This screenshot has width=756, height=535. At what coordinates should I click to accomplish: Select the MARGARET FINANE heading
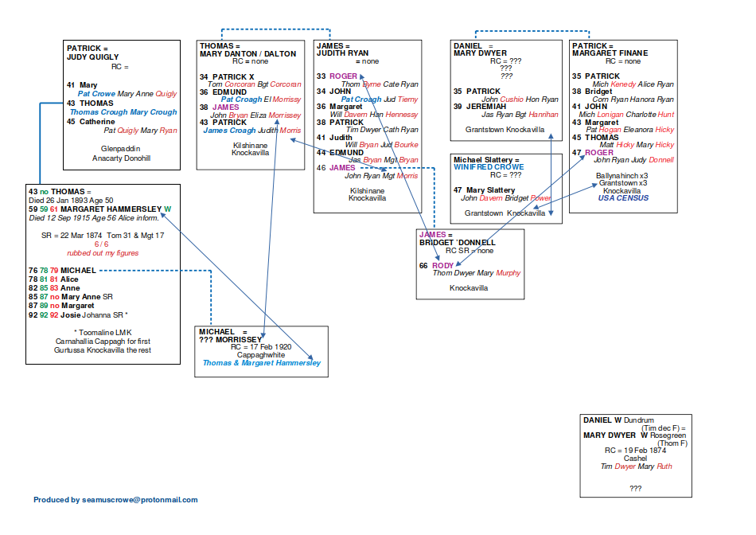point(610,53)
